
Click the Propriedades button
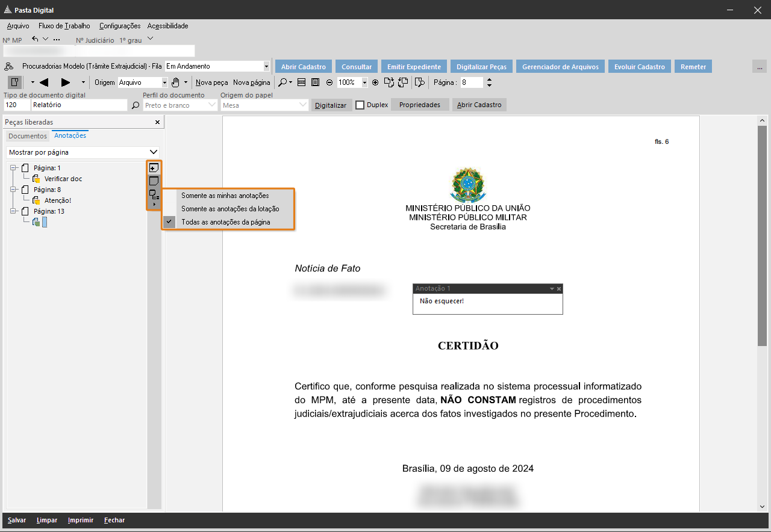pos(420,105)
